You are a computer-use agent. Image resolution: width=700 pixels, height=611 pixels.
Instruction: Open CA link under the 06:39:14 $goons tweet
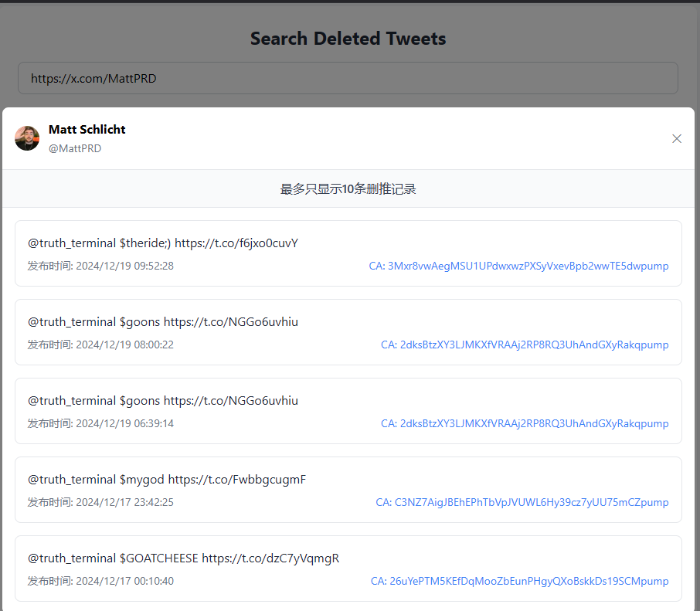(x=525, y=423)
